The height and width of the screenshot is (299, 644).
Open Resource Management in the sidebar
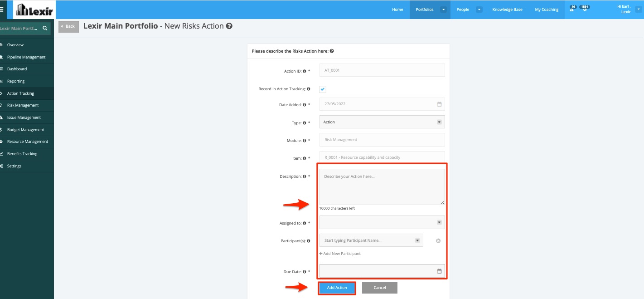coord(27,142)
